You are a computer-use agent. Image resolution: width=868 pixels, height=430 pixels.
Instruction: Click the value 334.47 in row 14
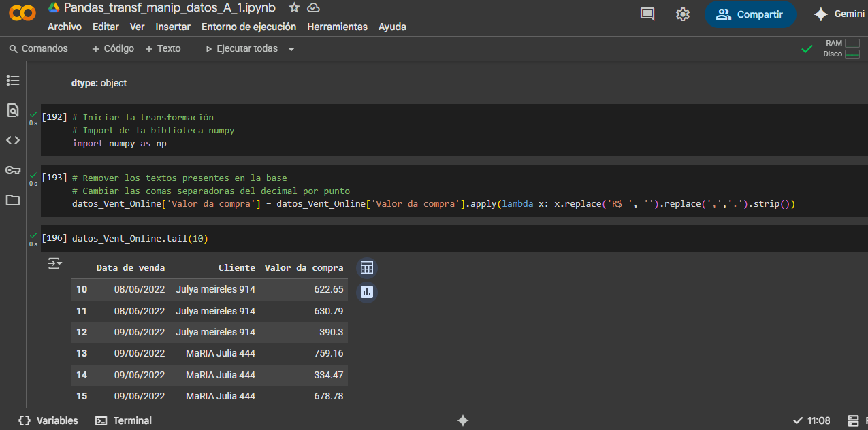329,375
